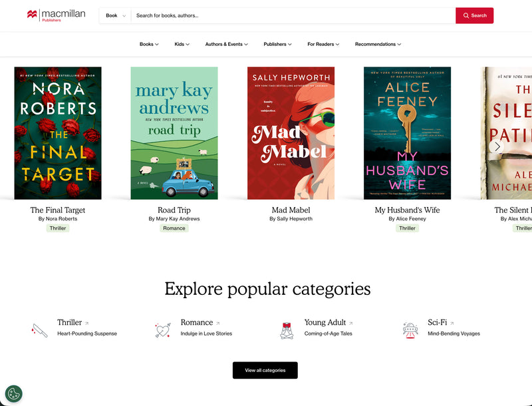Open the Sci-Fi category heading link
Screen dimensions: 532x406
tap(438, 322)
